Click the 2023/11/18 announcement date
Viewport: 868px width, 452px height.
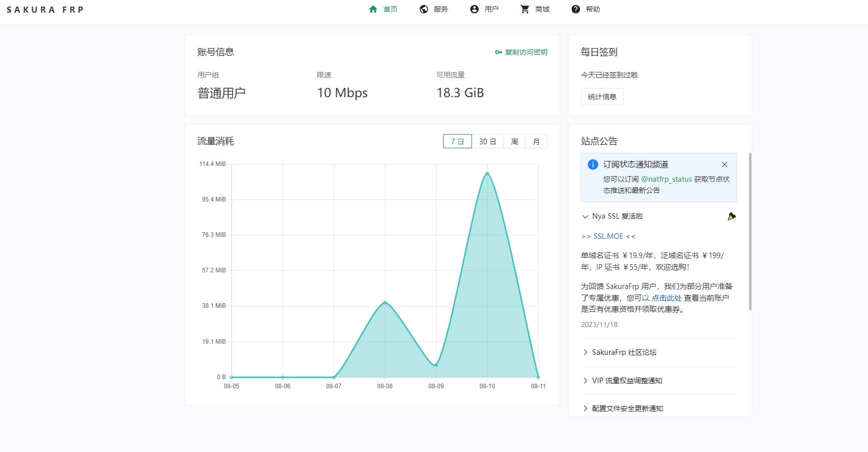pos(599,324)
